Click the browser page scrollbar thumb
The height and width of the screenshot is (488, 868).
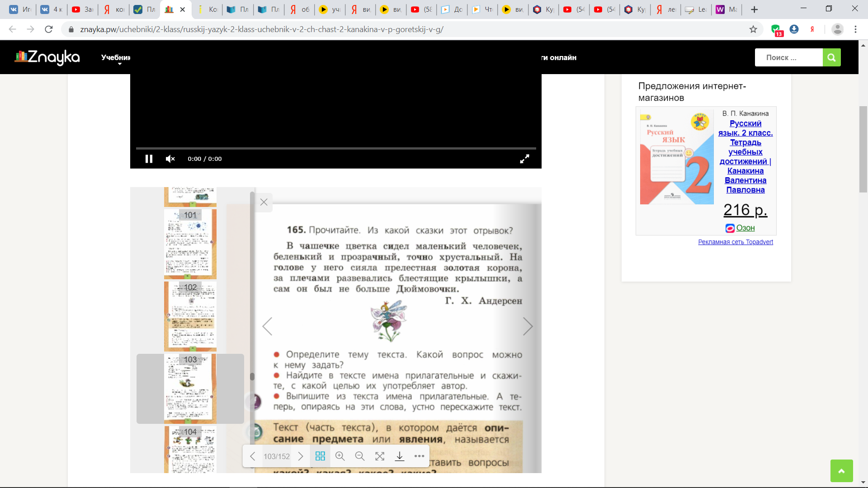coord(863,149)
